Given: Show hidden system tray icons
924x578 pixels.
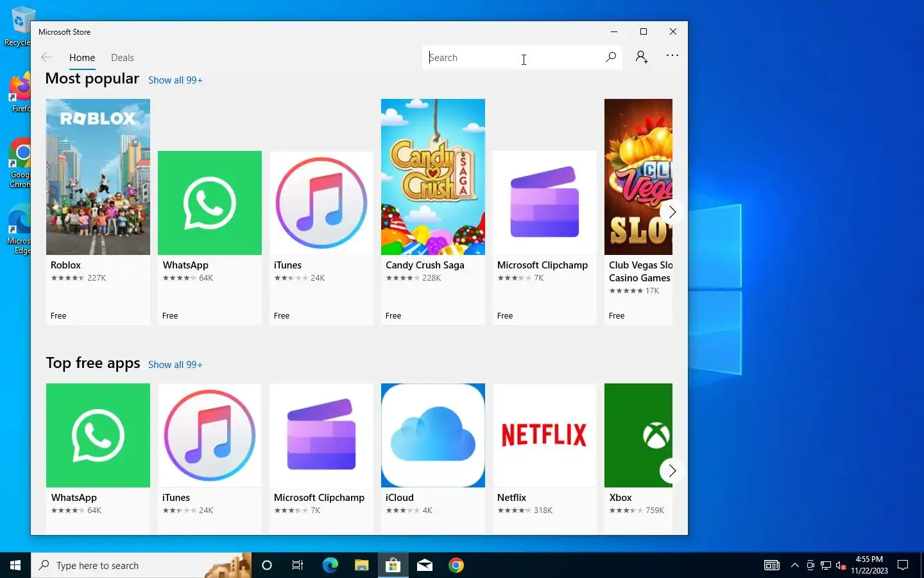Looking at the screenshot, I should [x=795, y=565].
